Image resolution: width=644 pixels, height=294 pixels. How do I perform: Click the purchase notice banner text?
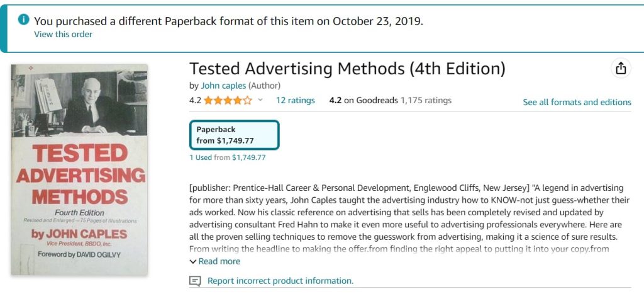(x=228, y=21)
